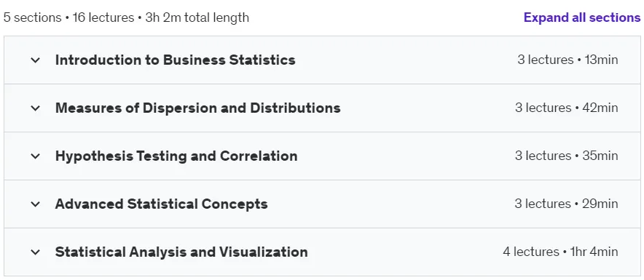Expand the Introduction to Business Statistics chevron
Viewport: 644px width, 280px height.
(x=36, y=60)
